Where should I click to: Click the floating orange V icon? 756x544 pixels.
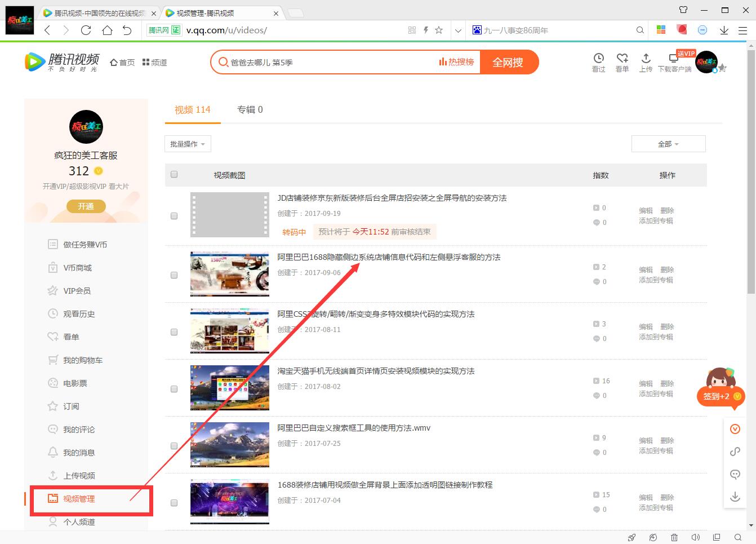735,429
